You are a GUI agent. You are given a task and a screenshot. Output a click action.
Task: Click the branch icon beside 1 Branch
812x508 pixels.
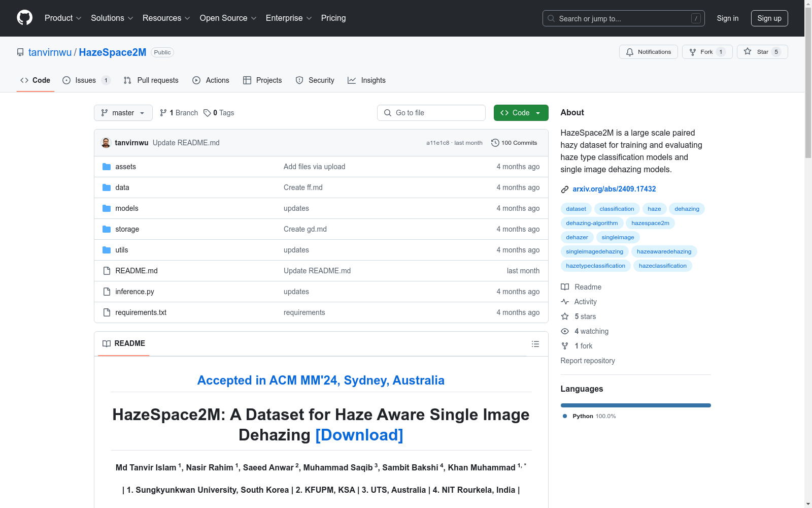coord(163,113)
